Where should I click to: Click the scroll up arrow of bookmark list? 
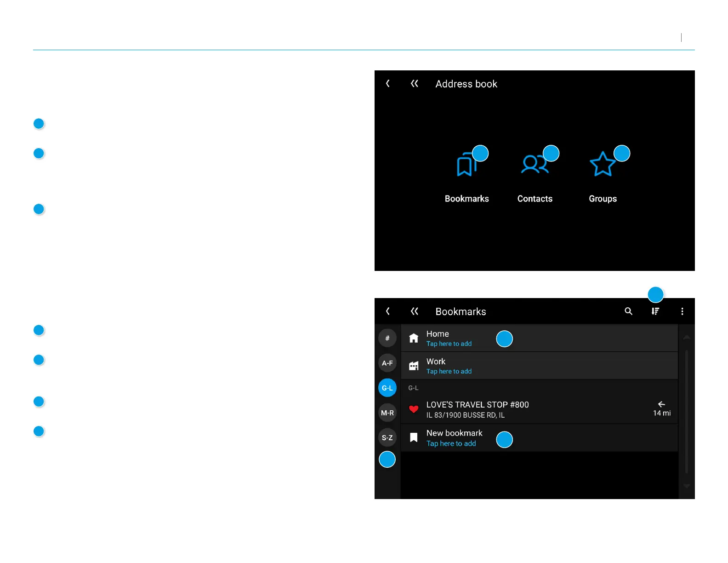tap(687, 337)
